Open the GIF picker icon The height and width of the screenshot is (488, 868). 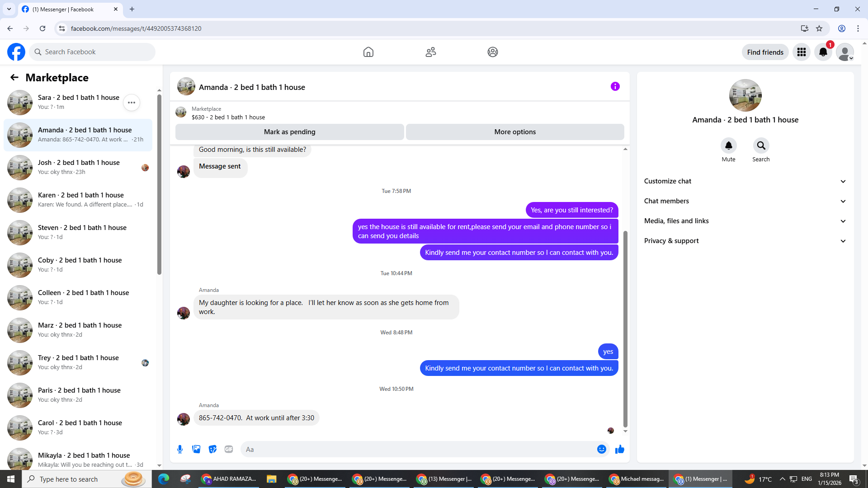[229, 449]
